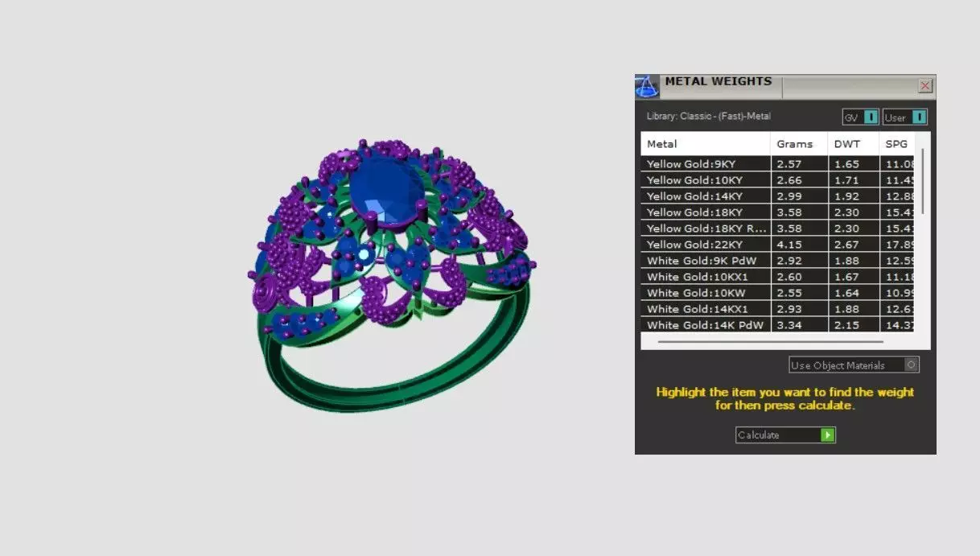Sort by the Metal column header
Screen dimensions: 980x556
(706, 144)
